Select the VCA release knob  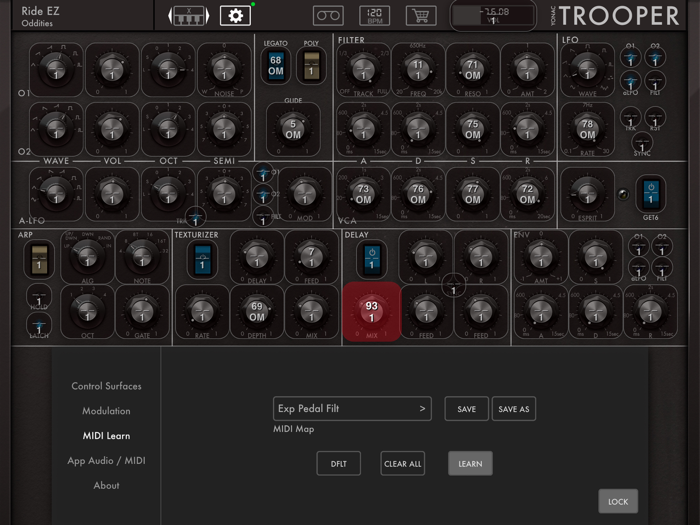tap(527, 194)
